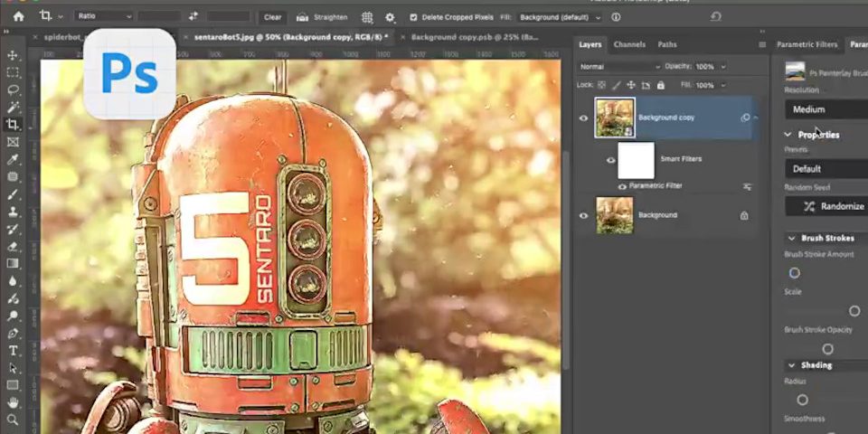
Task: Hide the Background copy layer
Action: (583, 118)
